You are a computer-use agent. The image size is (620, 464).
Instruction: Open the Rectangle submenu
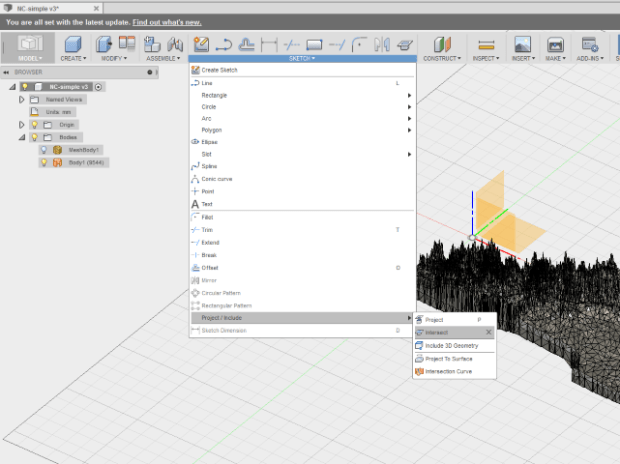click(302, 95)
